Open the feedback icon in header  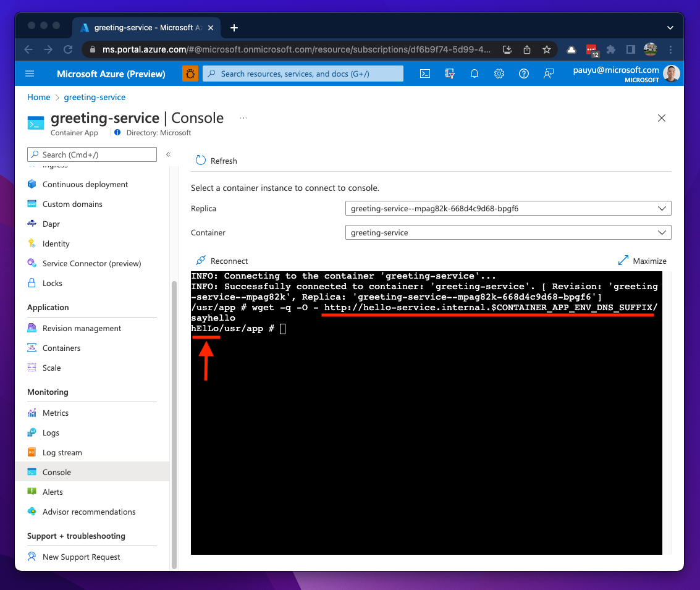(x=548, y=74)
